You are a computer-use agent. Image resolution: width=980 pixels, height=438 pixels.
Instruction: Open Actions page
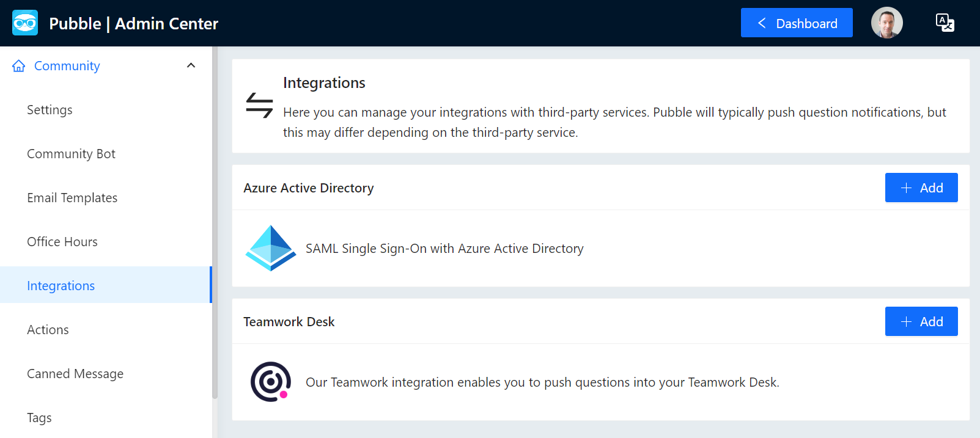tap(105, 330)
